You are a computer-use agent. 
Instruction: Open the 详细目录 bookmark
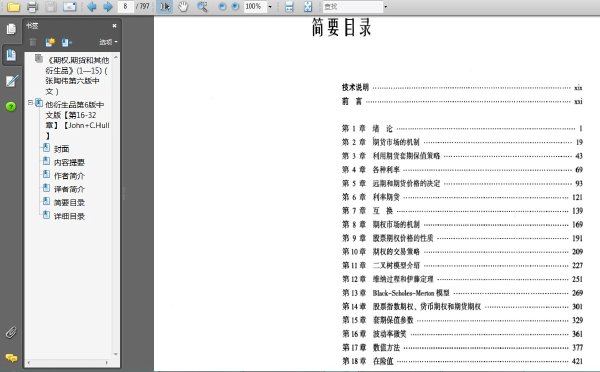click(x=69, y=216)
